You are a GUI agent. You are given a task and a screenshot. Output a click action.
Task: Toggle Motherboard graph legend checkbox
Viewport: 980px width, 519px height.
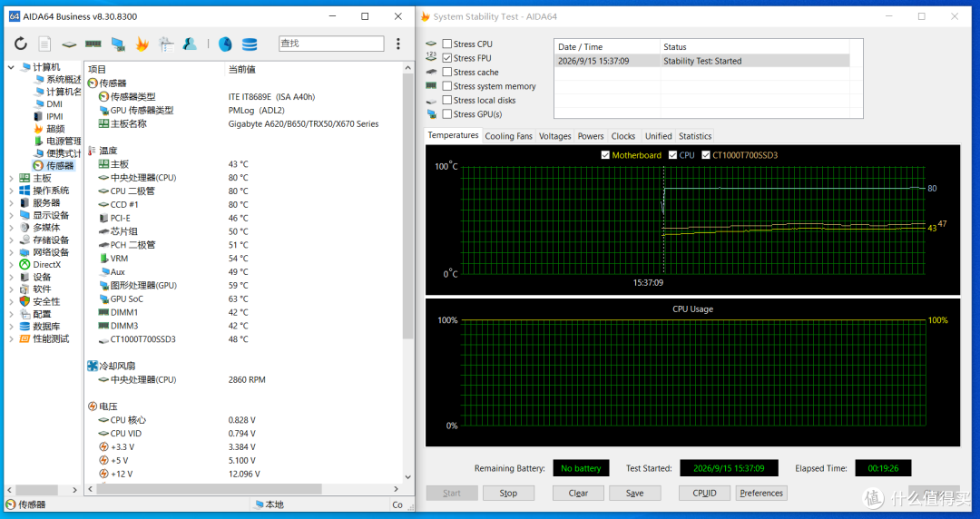coord(605,155)
